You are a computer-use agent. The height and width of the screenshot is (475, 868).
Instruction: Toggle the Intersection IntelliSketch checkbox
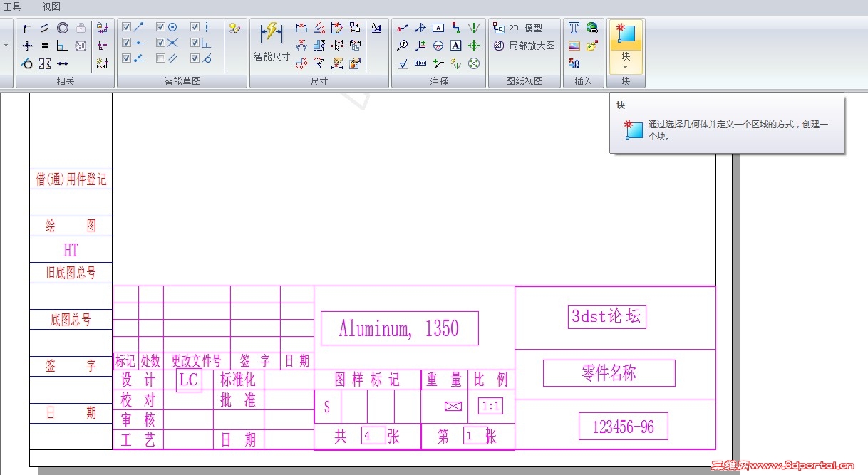click(161, 43)
